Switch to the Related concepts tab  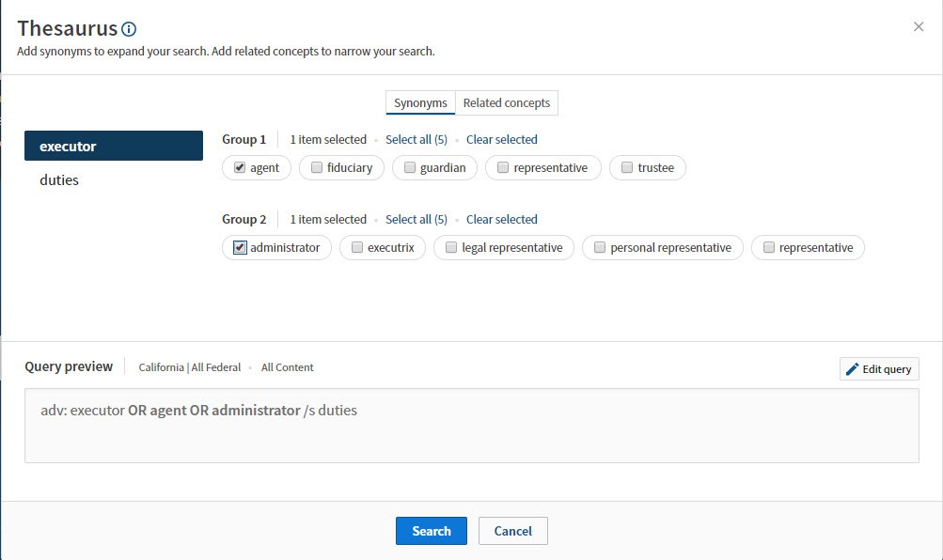(507, 103)
